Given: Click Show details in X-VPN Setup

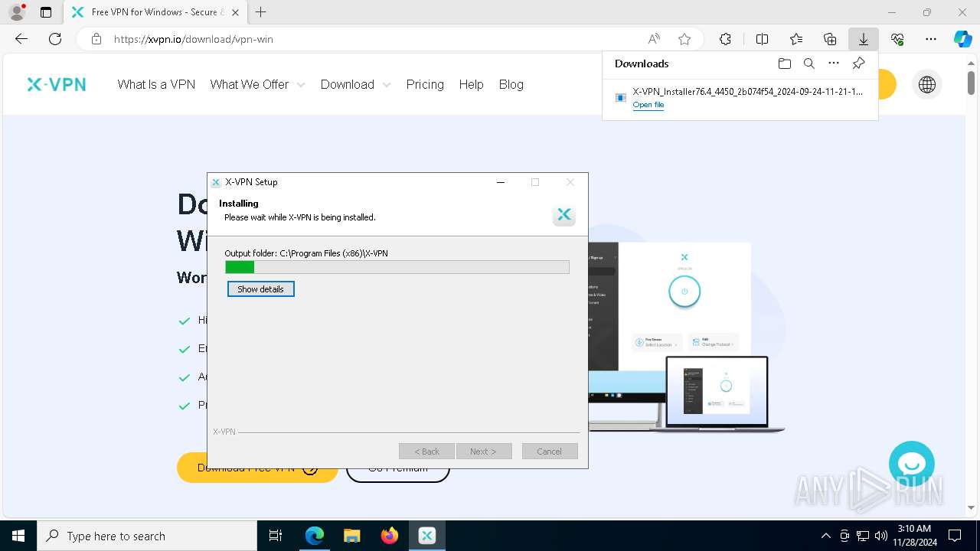Looking at the screenshot, I should pyautogui.click(x=260, y=289).
